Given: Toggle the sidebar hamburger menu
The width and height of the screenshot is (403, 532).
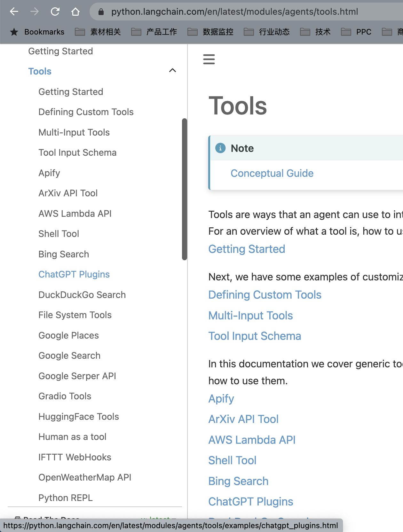Looking at the screenshot, I should 209,59.
